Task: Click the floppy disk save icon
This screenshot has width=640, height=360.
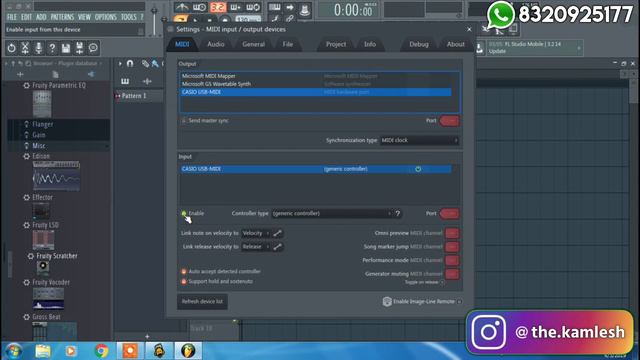Action: click(66, 48)
